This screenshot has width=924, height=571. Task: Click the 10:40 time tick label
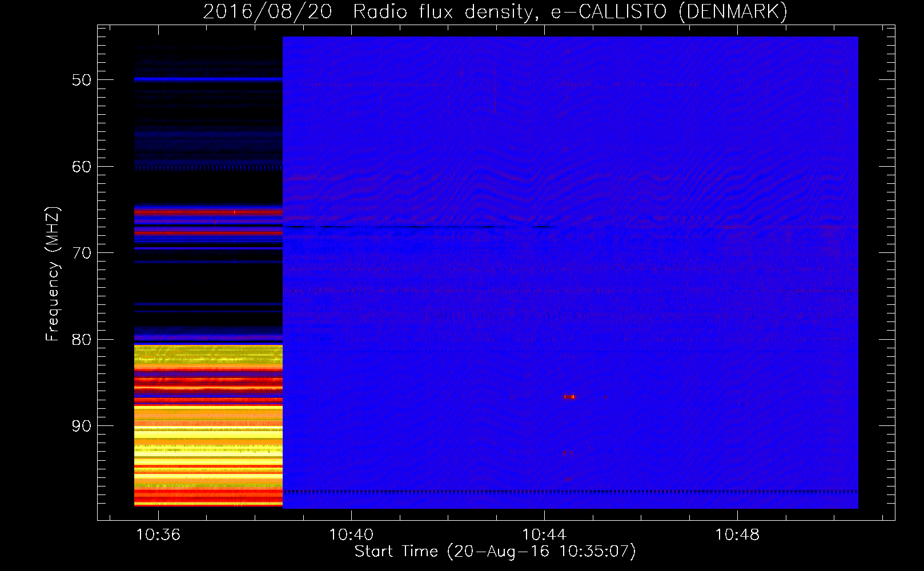click(351, 535)
